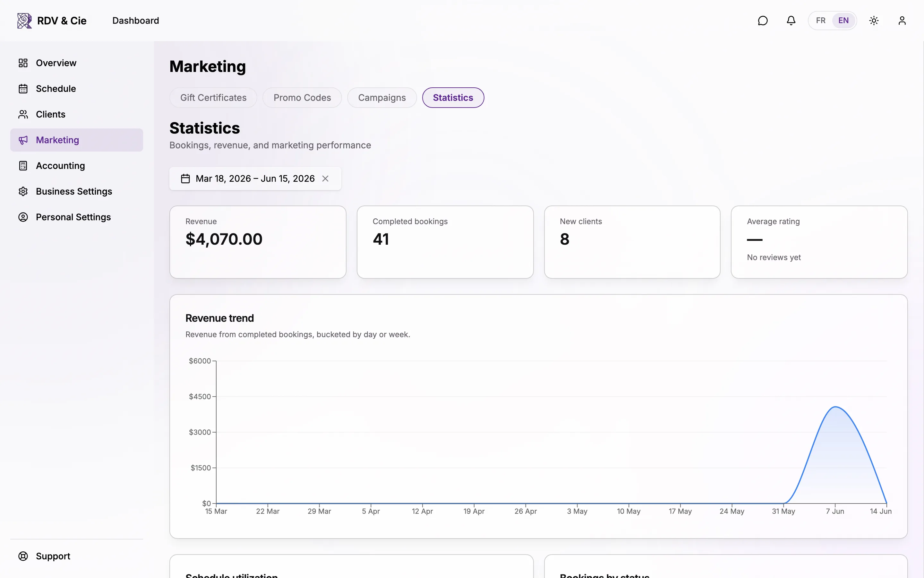Switch language to FR
The width and height of the screenshot is (924, 578).
[820, 21]
